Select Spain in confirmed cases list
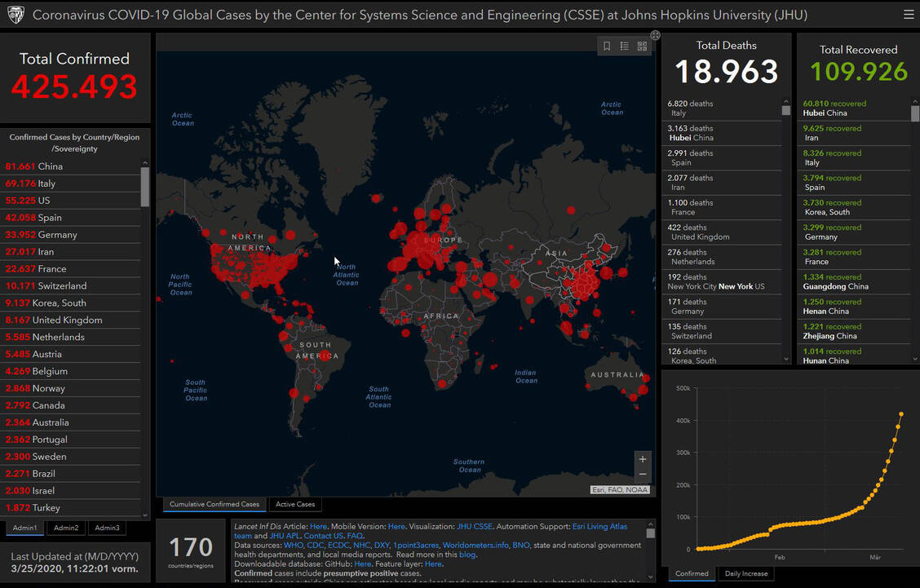 71,218
